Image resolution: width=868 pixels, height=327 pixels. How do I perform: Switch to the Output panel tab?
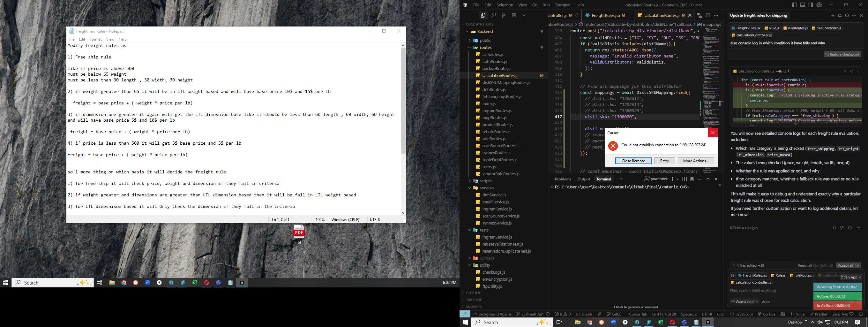pos(584,179)
